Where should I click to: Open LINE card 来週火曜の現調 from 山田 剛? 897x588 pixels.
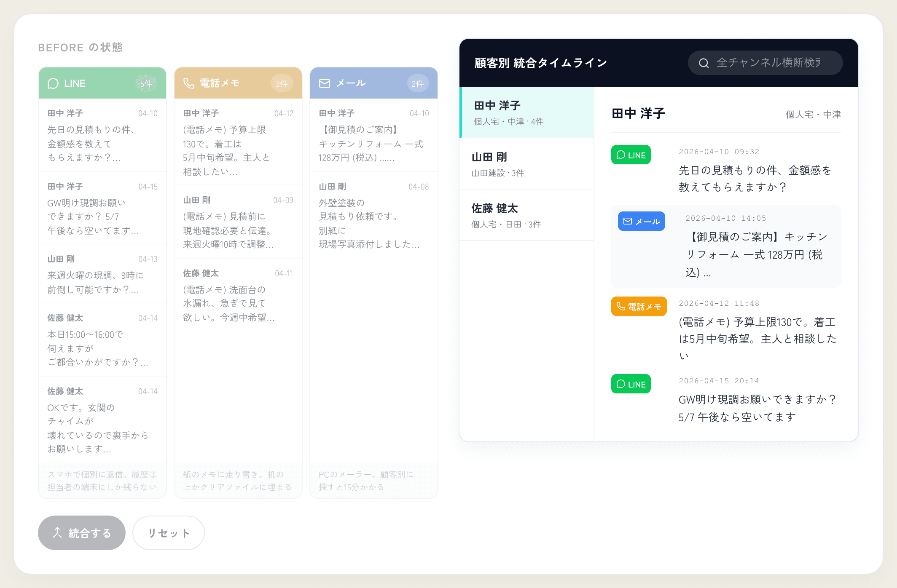tap(102, 274)
